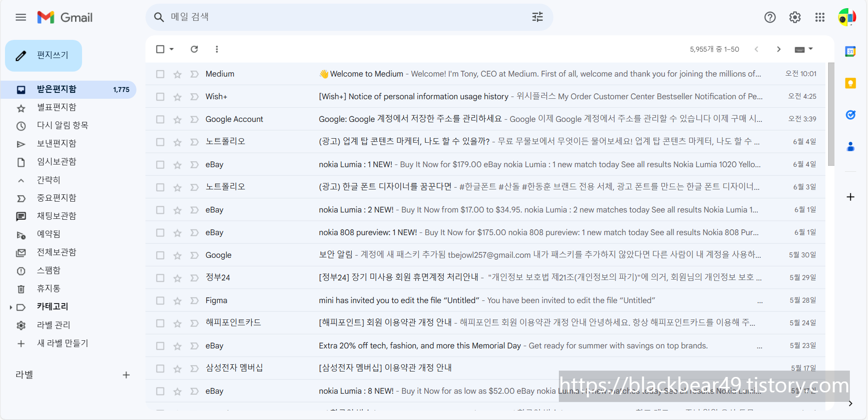Select the Medium email checkbox
The width and height of the screenshot is (868, 420).
[160, 74]
